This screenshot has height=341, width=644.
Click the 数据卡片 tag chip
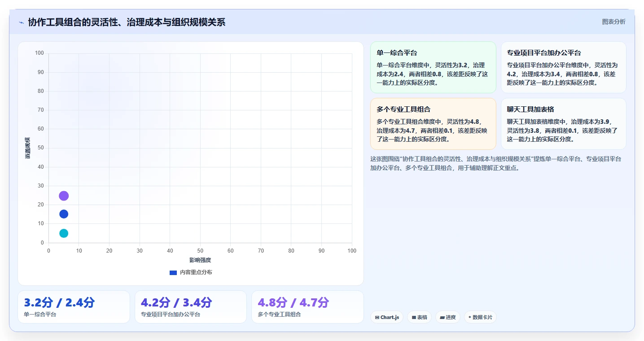(x=480, y=317)
